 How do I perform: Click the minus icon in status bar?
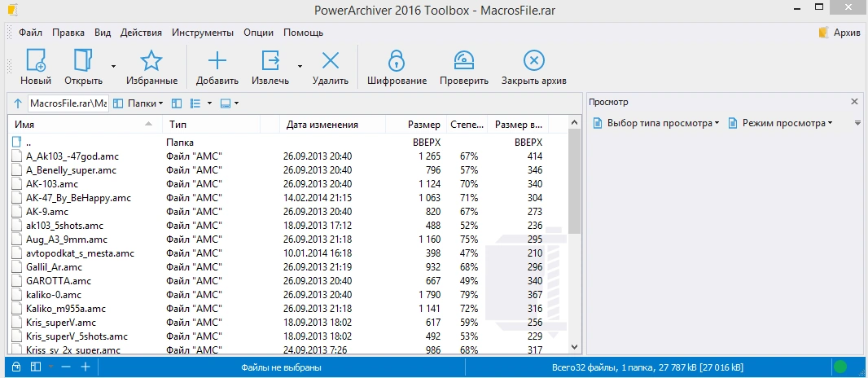(66, 367)
